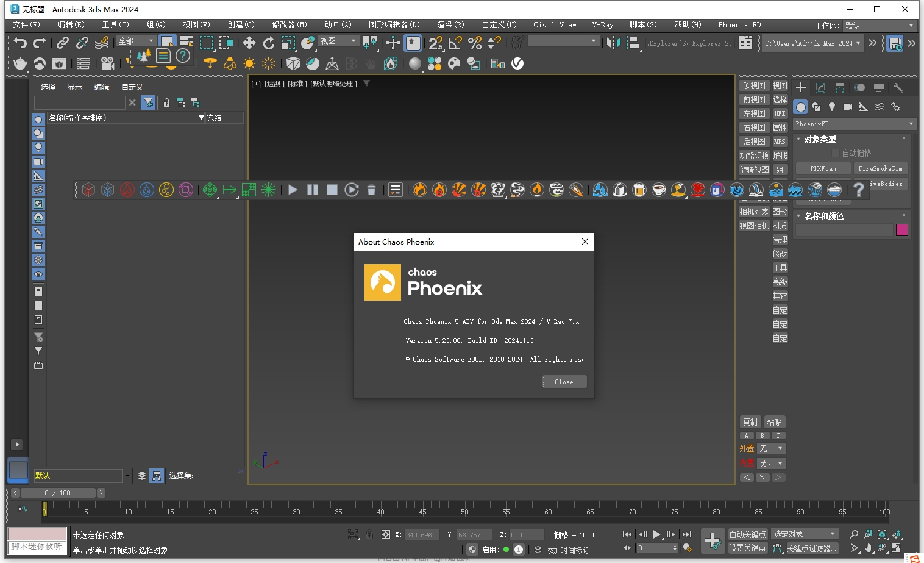Choose the Select and Move tool
This screenshot has width=924, height=563.
[249, 43]
